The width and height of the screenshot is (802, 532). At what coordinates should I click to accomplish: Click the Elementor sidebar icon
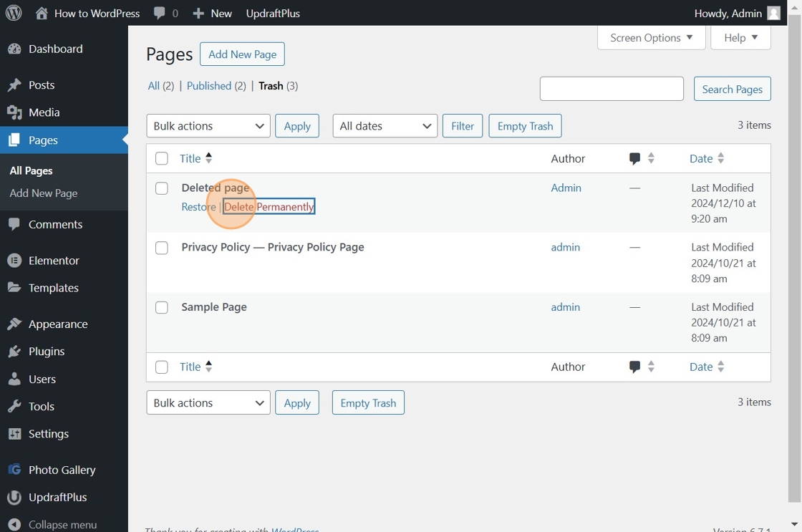point(14,261)
